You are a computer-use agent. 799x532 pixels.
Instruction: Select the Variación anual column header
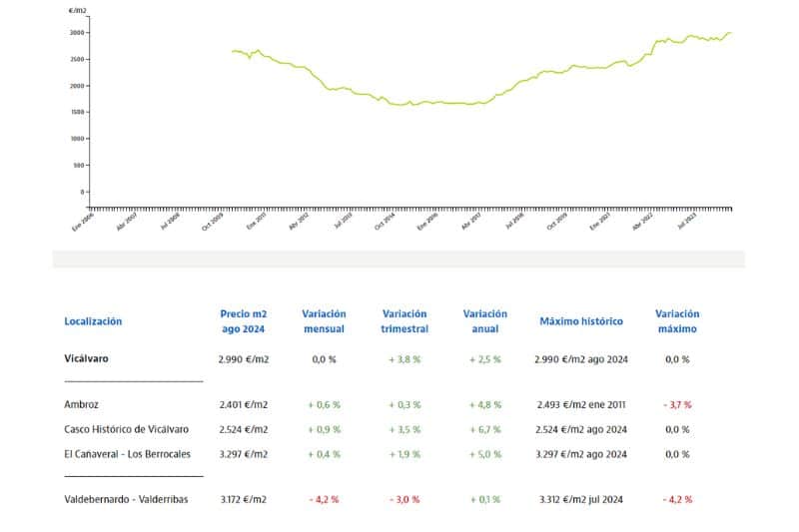pyautogui.click(x=485, y=321)
